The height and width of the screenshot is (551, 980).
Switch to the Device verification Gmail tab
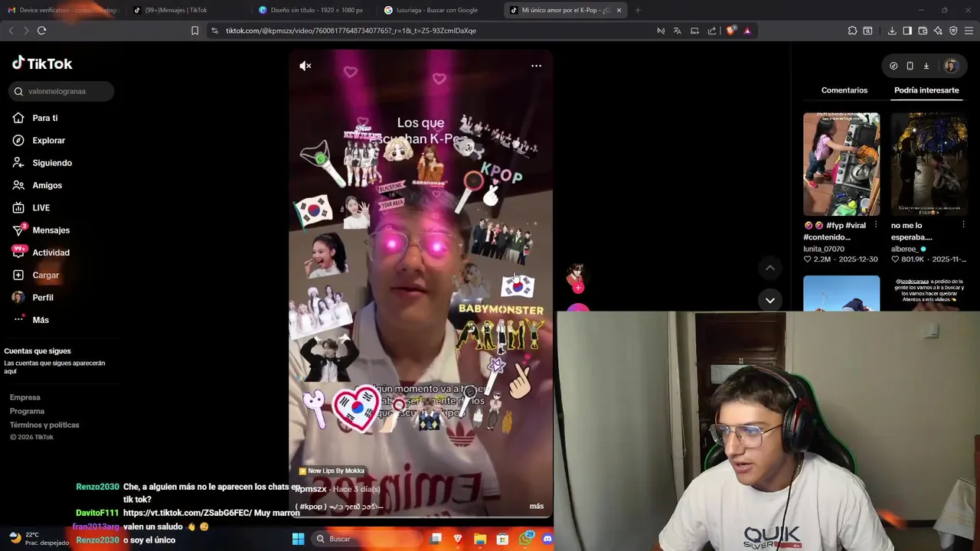[61, 10]
